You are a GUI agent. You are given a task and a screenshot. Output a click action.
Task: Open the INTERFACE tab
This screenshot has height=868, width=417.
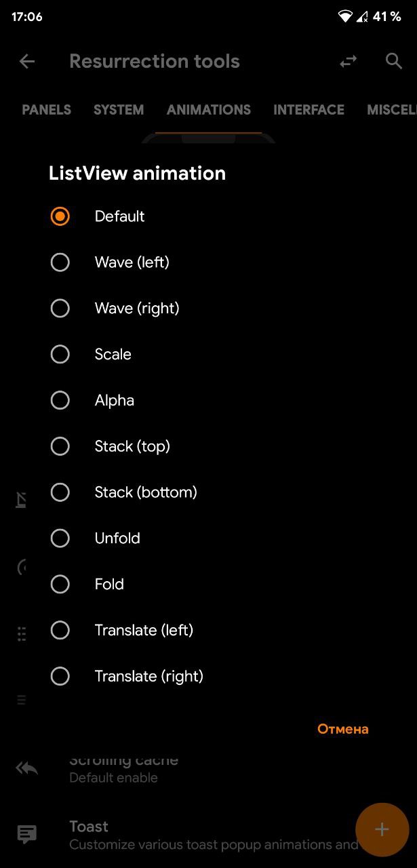pos(309,110)
